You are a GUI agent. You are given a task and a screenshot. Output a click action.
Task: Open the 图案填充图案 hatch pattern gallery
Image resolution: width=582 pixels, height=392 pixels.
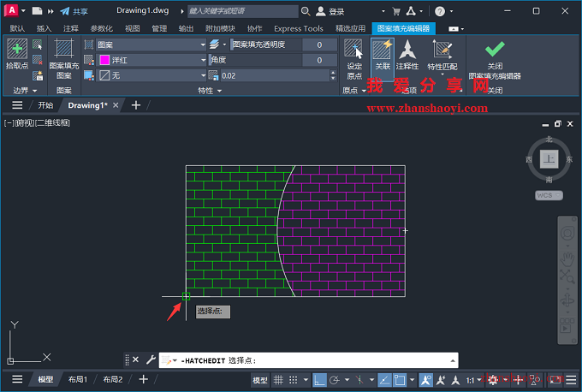[x=64, y=59]
